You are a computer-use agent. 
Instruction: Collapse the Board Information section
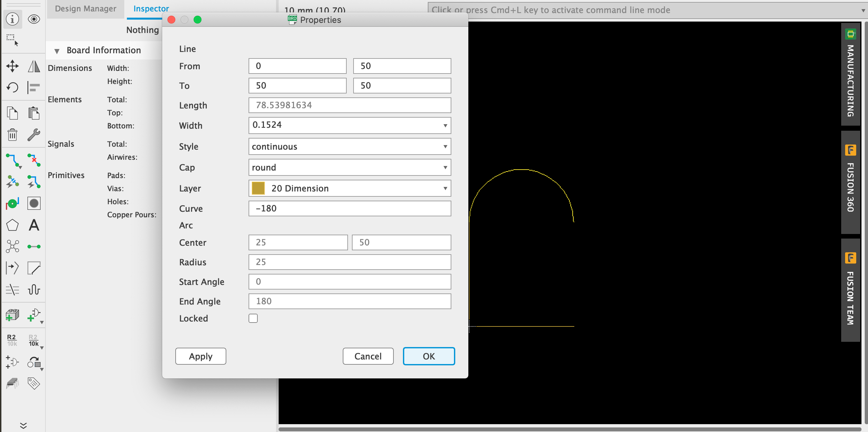tap(57, 51)
